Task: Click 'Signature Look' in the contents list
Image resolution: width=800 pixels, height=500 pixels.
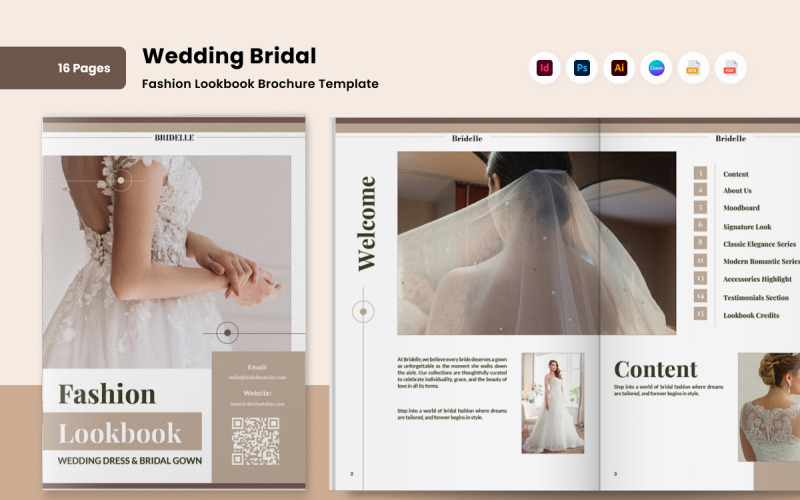Action: [x=747, y=227]
